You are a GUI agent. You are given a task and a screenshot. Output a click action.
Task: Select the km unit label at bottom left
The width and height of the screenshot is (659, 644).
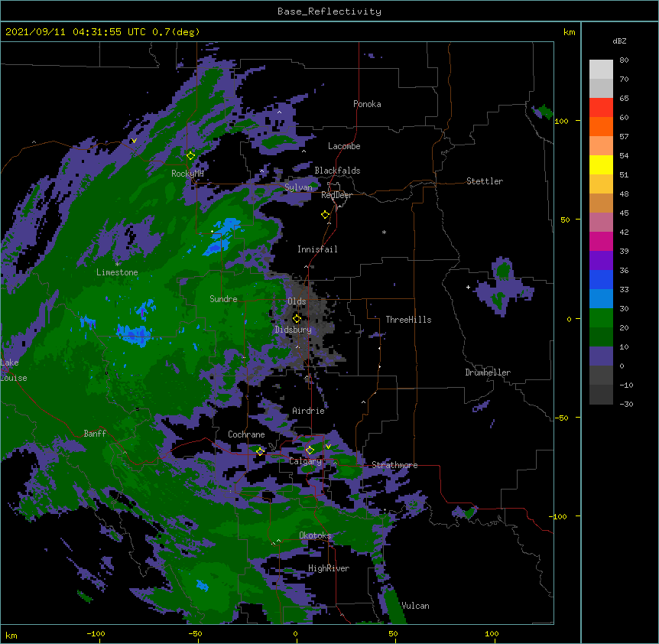coord(11,636)
